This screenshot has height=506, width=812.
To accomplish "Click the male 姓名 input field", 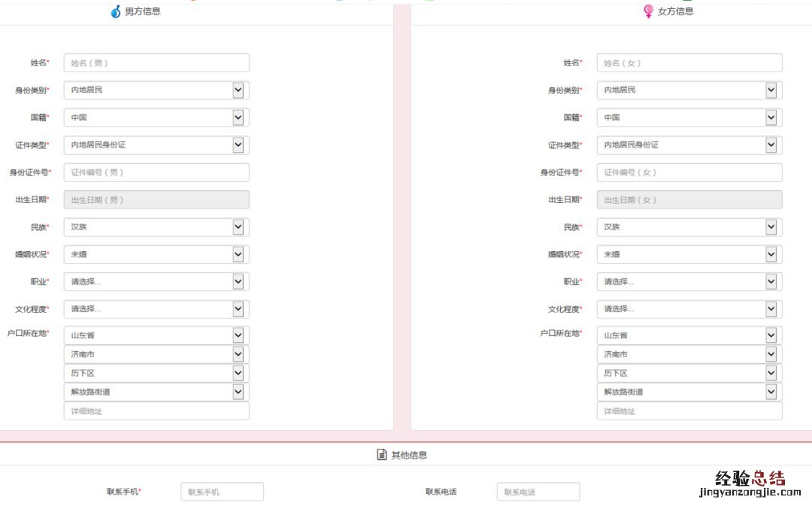I will [x=156, y=62].
